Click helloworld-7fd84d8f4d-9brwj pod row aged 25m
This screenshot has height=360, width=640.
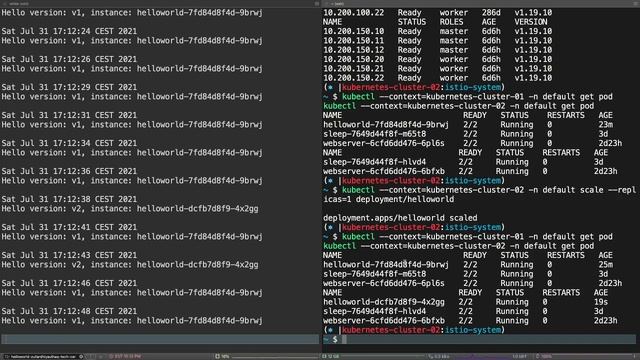469,265
